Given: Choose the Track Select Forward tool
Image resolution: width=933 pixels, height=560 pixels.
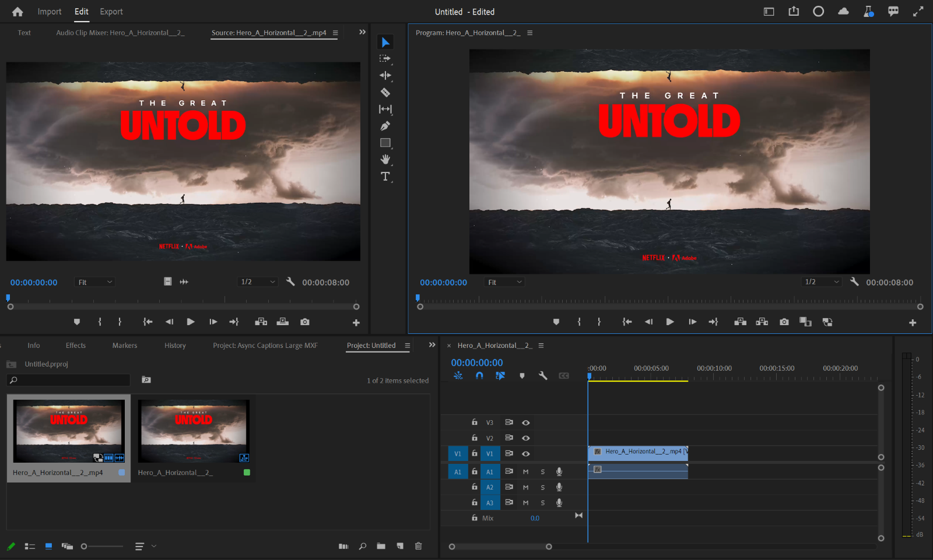Looking at the screenshot, I should pyautogui.click(x=385, y=58).
